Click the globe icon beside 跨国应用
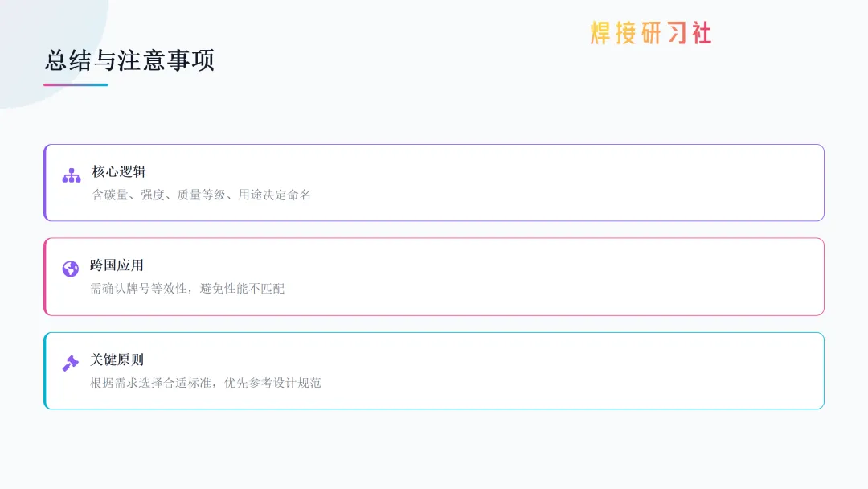The width and height of the screenshot is (868, 489). pos(71,269)
